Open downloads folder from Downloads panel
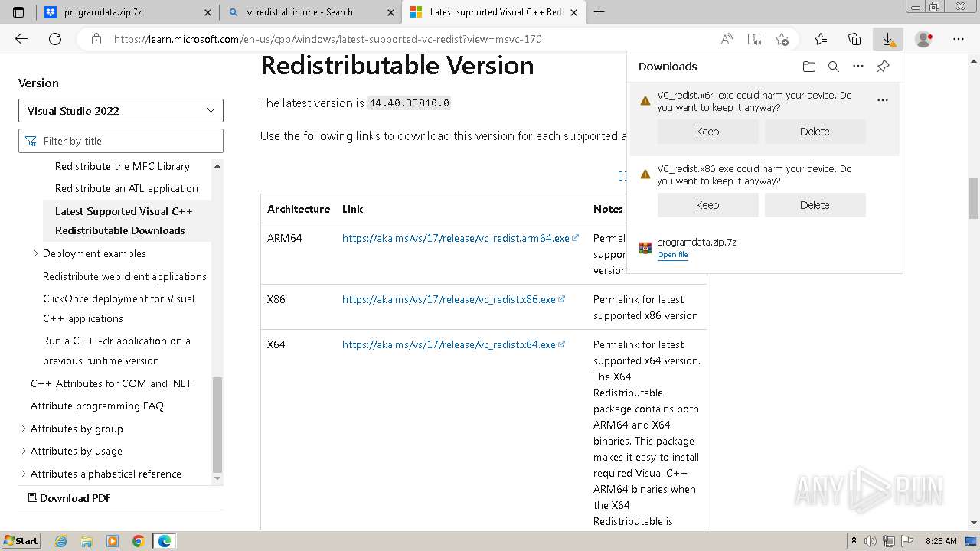980x551 pixels. pos(809,67)
